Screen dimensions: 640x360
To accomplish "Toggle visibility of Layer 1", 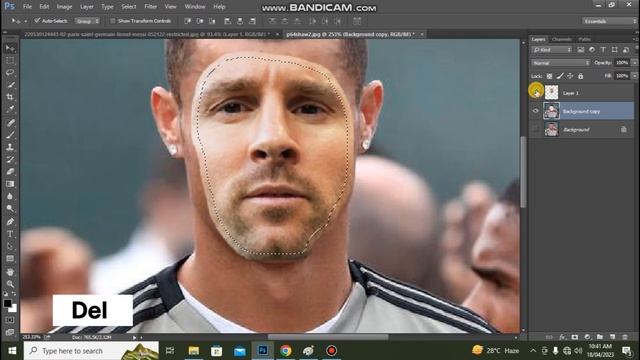I will [x=536, y=93].
